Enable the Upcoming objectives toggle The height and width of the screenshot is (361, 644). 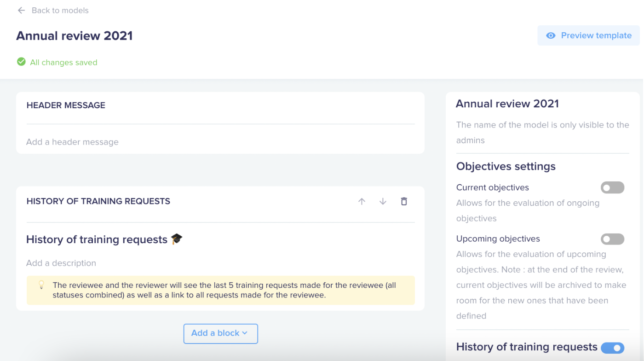click(612, 239)
